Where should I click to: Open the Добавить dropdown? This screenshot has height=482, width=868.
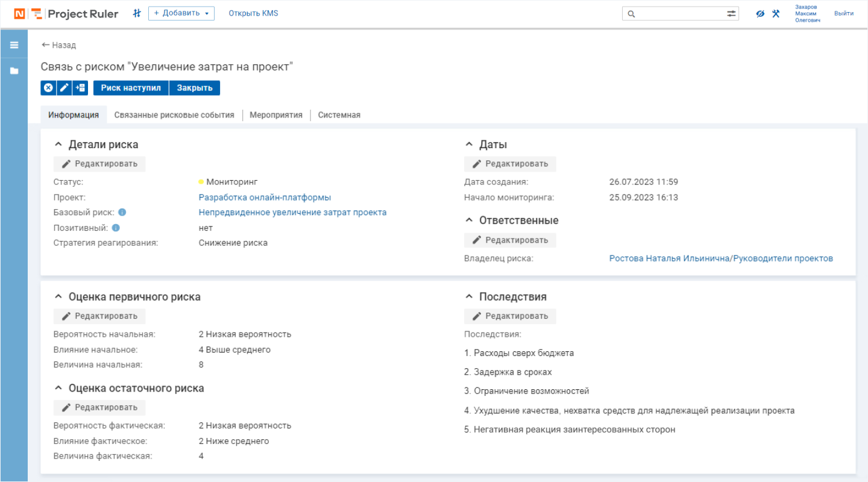point(181,13)
